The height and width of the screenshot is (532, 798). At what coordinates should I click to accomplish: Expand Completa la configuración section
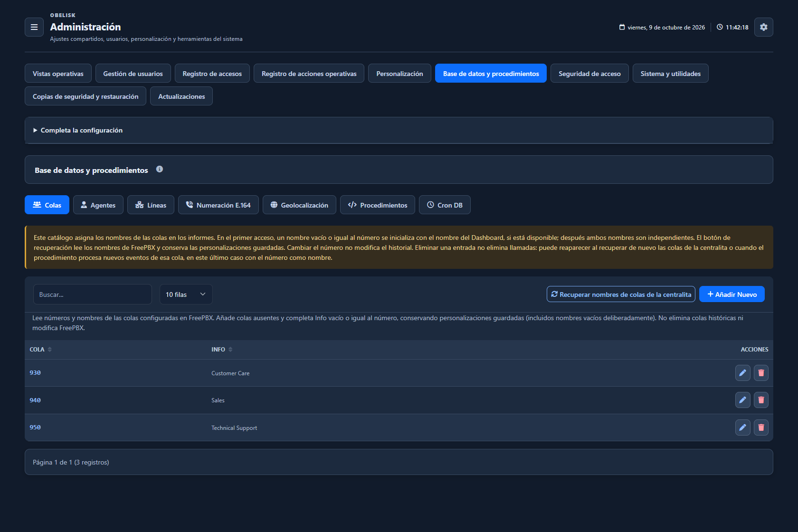click(x=399, y=130)
